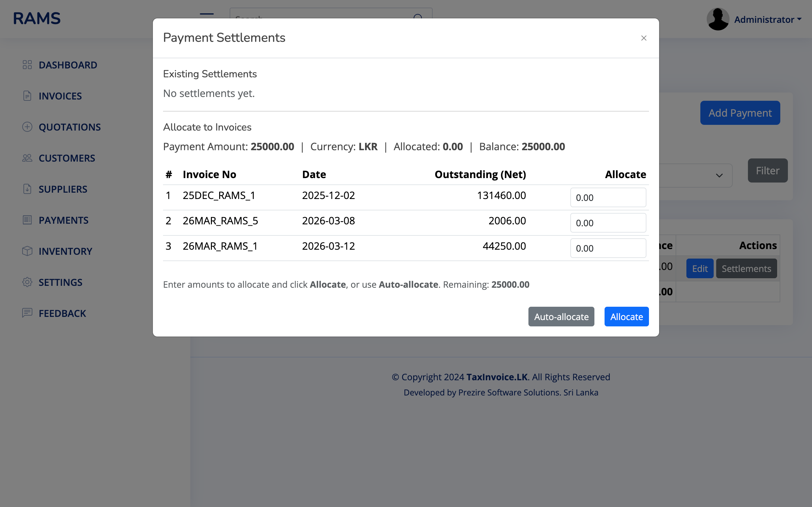
Task: Click the Add Payment button
Action: tap(740, 113)
